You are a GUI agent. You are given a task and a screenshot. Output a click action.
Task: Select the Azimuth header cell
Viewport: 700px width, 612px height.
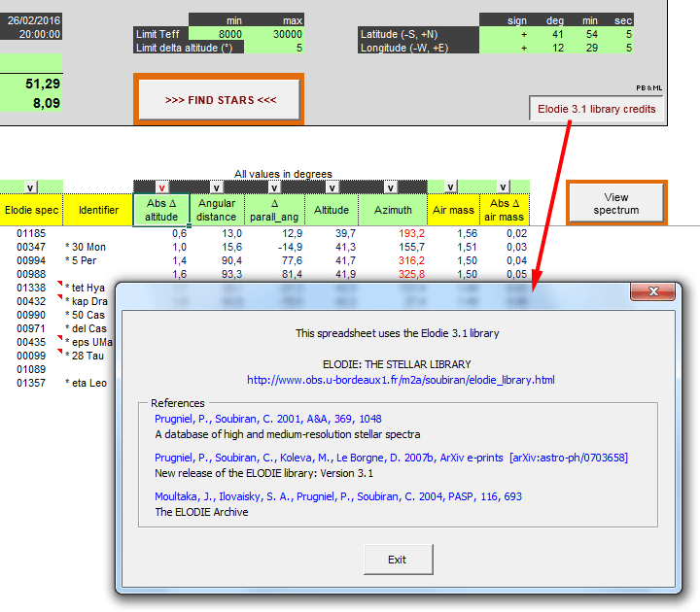click(x=393, y=210)
